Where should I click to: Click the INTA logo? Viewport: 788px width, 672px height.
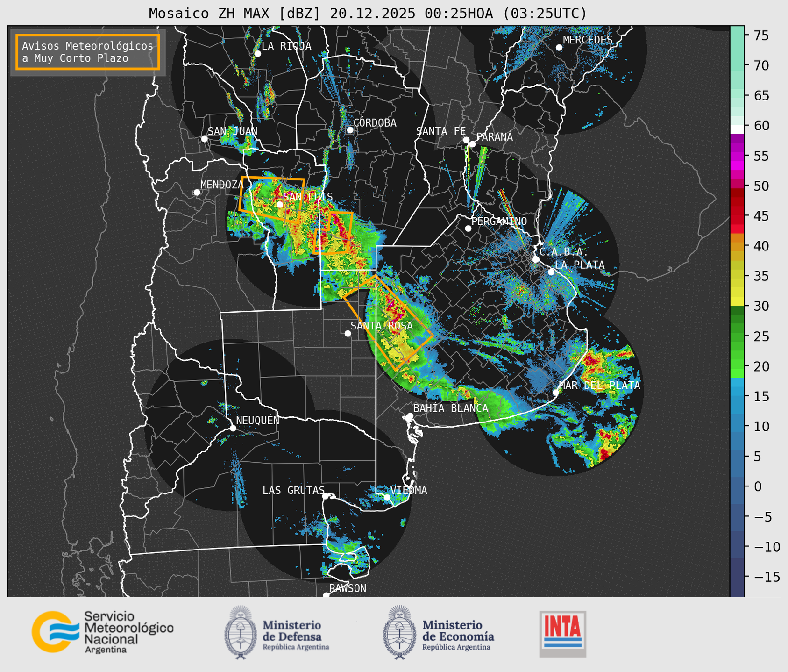562,634
